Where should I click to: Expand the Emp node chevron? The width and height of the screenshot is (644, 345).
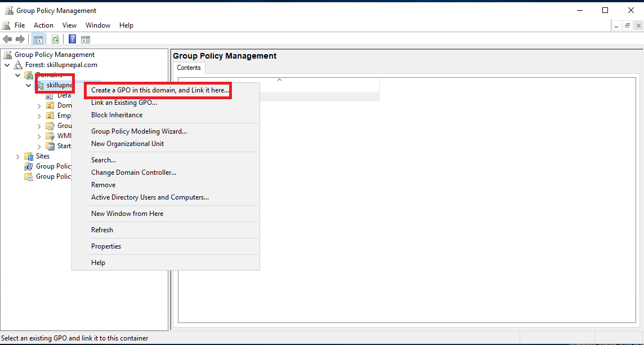tap(39, 116)
